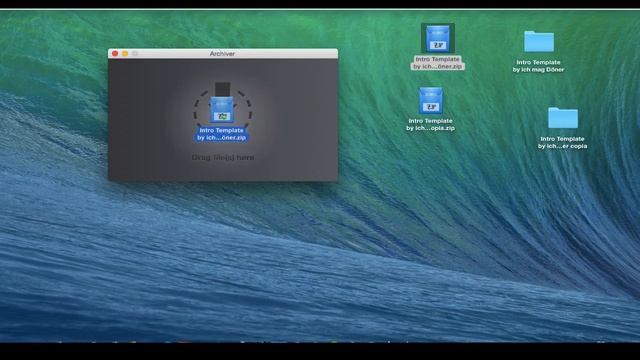The image size is (640, 360).
Task: Click the Archiver window title bar
Action: 223,53
